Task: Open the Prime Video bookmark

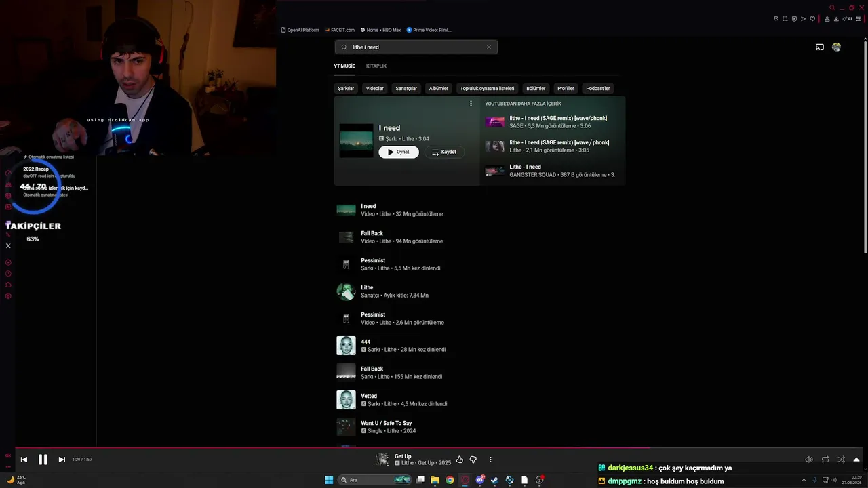Action: point(429,30)
